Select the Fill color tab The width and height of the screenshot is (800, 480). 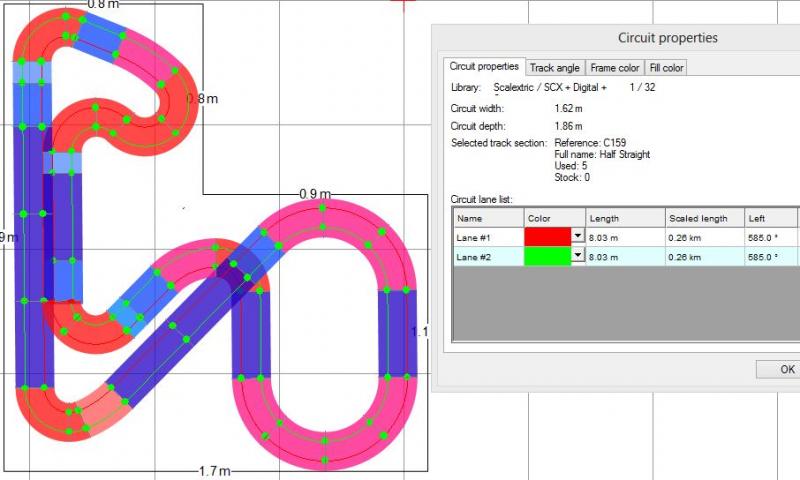coord(666,68)
